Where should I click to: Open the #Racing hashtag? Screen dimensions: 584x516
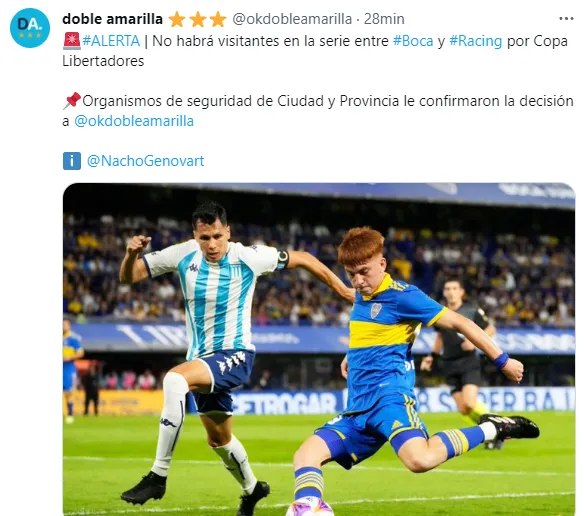coord(476,41)
